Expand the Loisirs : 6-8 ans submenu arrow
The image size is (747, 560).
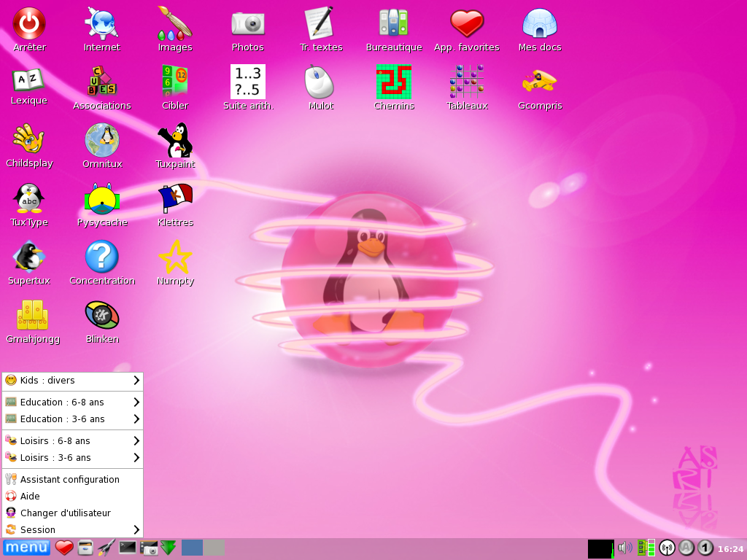pyautogui.click(x=136, y=440)
